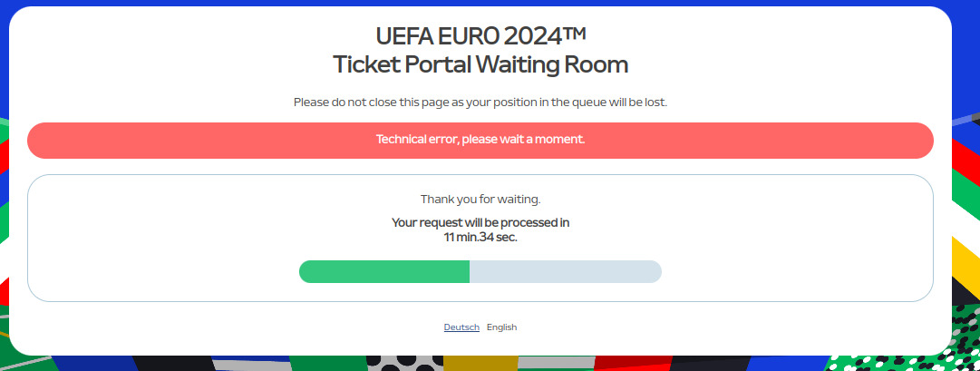Click the 'Thank you for waiting.' text
Screen dimensions: 980x371
point(480,200)
